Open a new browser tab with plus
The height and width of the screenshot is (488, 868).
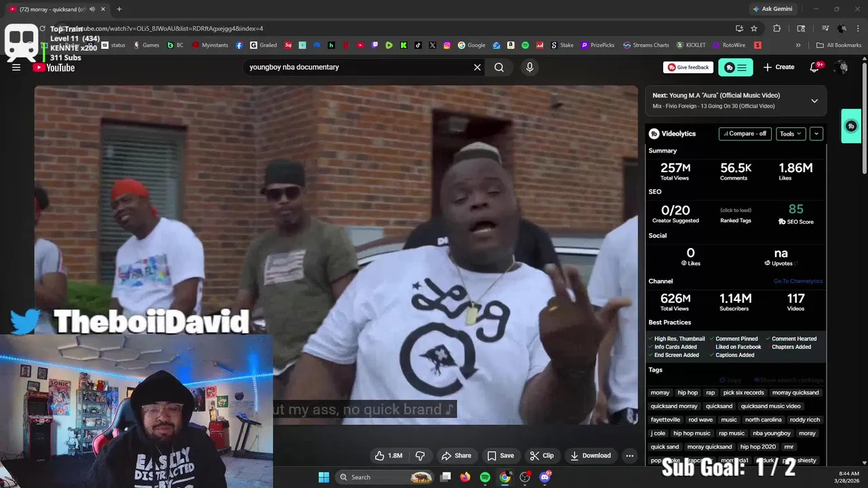[119, 9]
